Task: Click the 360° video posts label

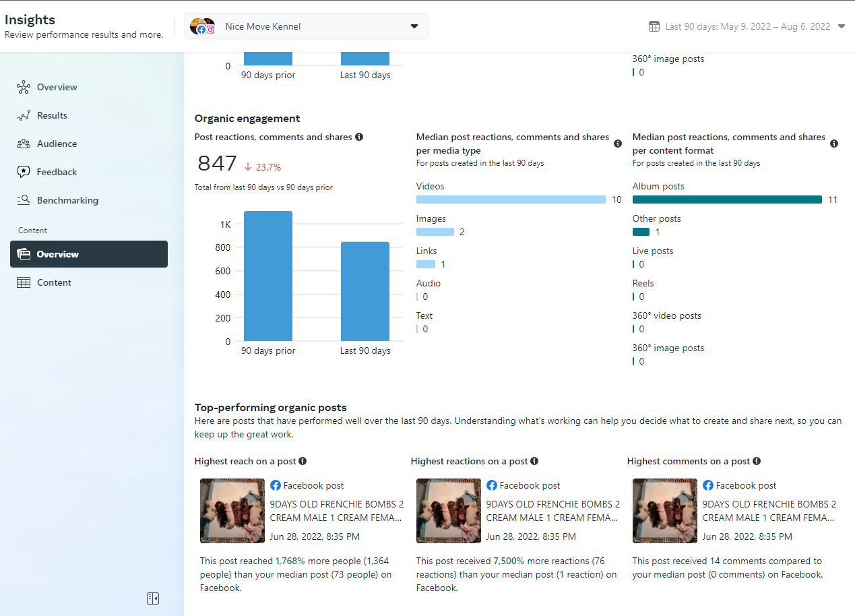Action: pyautogui.click(x=667, y=315)
